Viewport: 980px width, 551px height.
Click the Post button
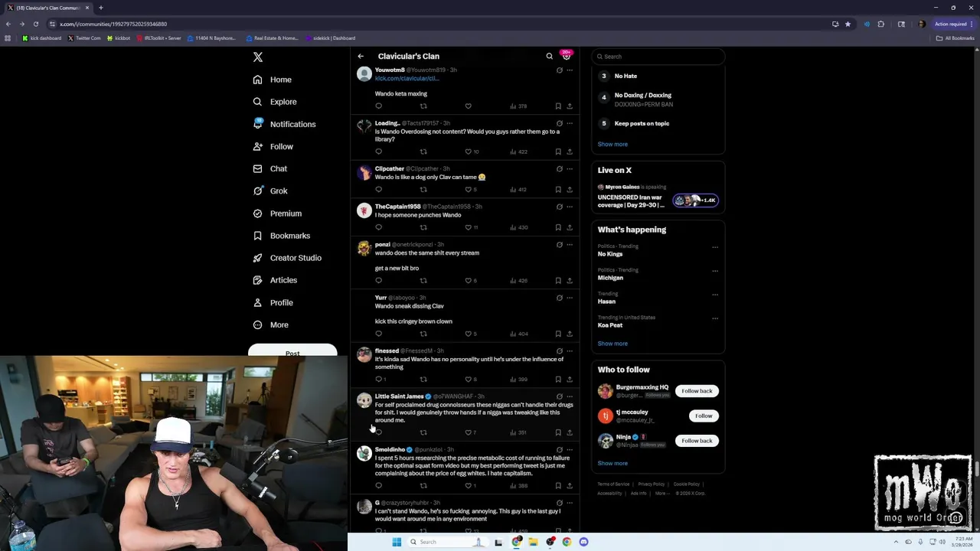292,352
